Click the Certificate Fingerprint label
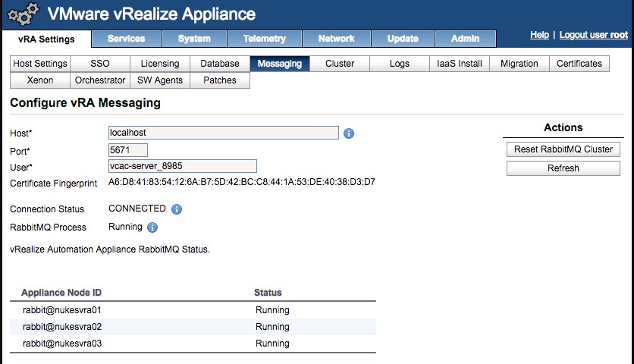The image size is (634, 364). point(53,184)
